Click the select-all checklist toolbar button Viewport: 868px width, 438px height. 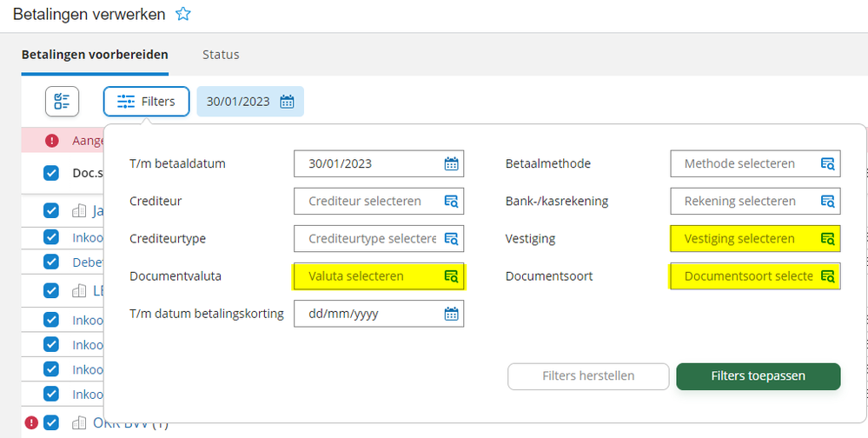62,102
